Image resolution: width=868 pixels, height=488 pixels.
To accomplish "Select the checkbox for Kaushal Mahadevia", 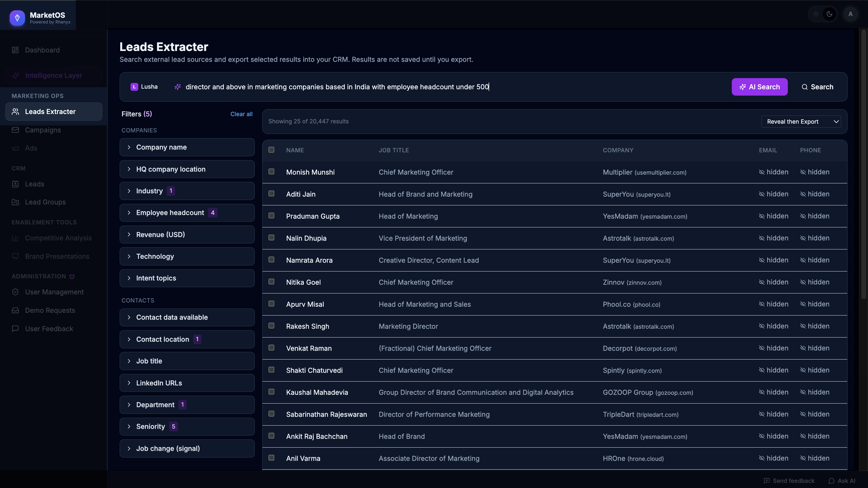I will pyautogui.click(x=271, y=391).
